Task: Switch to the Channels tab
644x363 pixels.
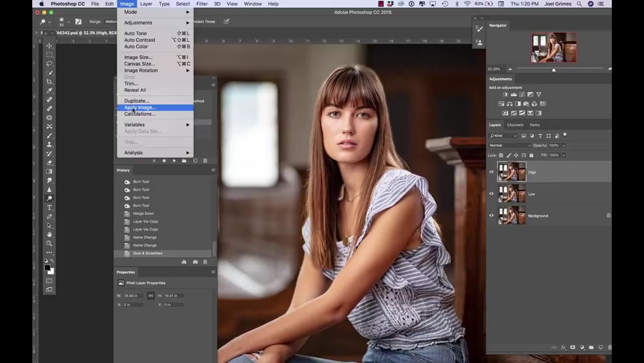Action: click(x=515, y=125)
